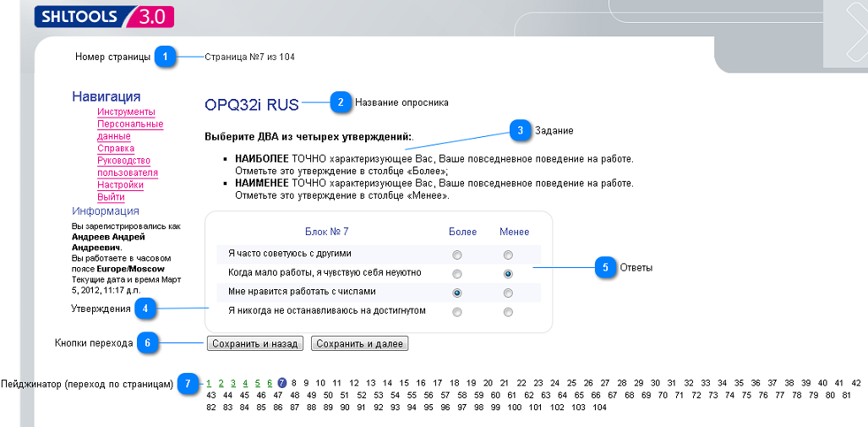Go to page 6 in the paginator
This screenshot has height=427, width=868.
click(x=270, y=383)
